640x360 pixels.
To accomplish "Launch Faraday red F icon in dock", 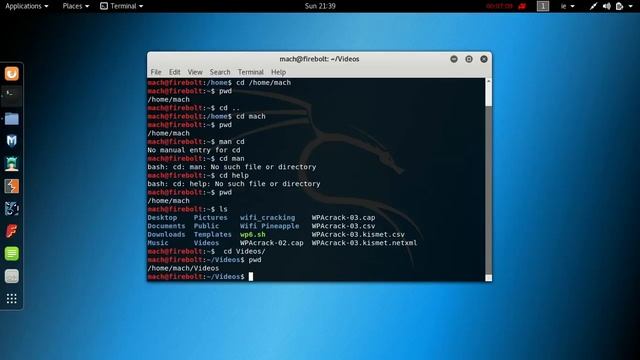I will coord(11,231).
